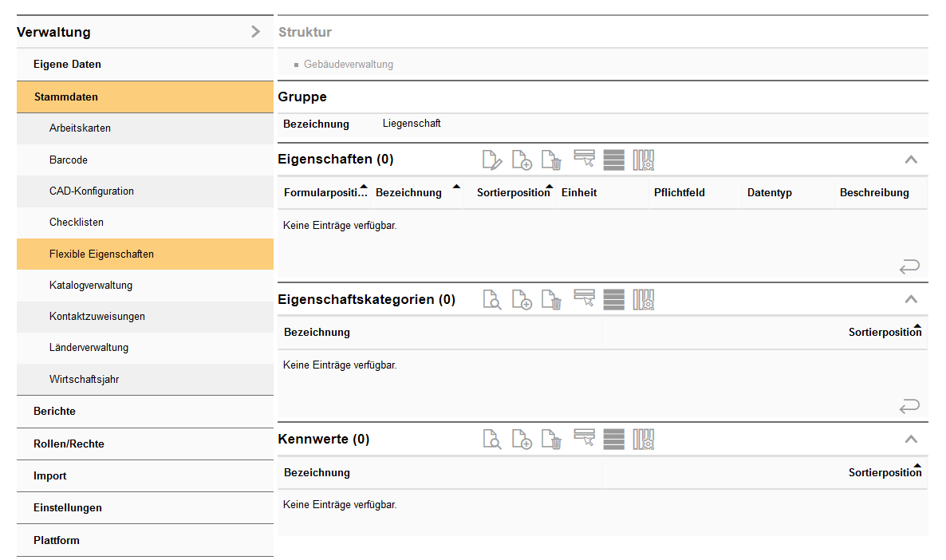946x560 pixels.
Task: Open the Katalogverwaltung menu item
Action: point(91,285)
